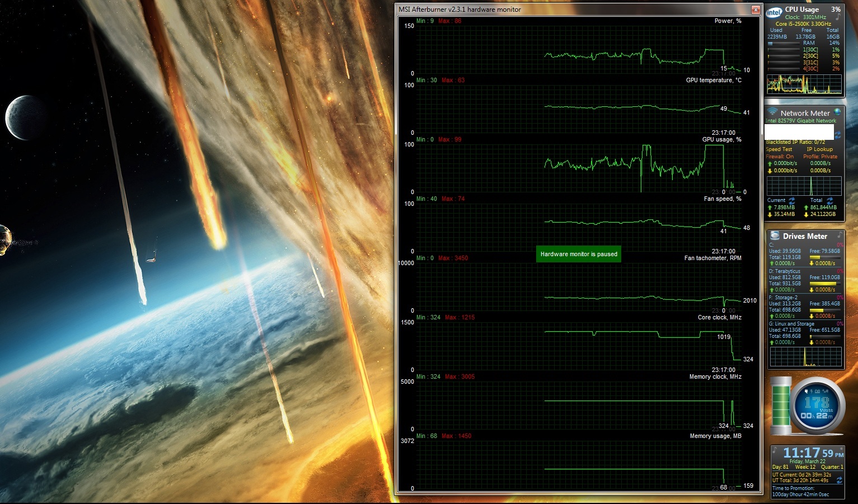Open IP Lookup in Network Meter
This screenshot has width=858, height=504.
[819, 149]
